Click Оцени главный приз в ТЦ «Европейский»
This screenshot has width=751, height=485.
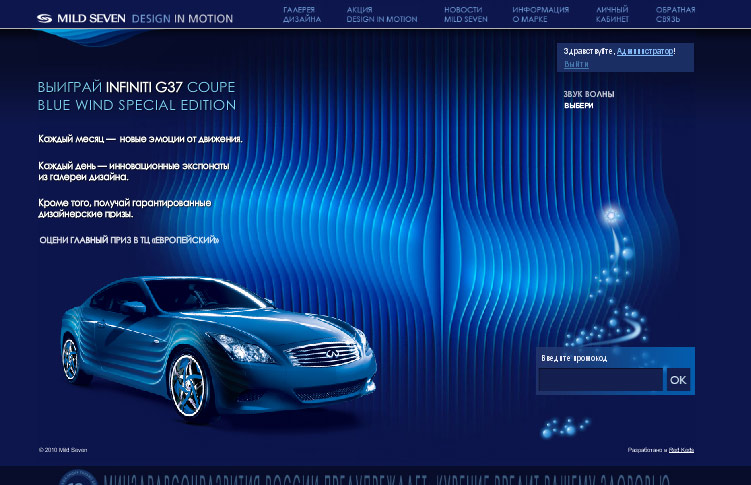(x=129, y=240)
